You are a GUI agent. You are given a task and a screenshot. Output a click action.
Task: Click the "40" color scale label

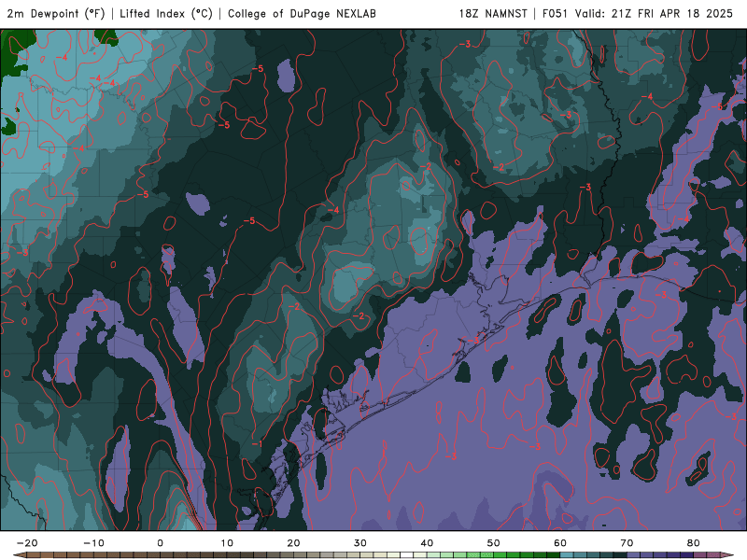pyautogui.click(x=427, y=543)
